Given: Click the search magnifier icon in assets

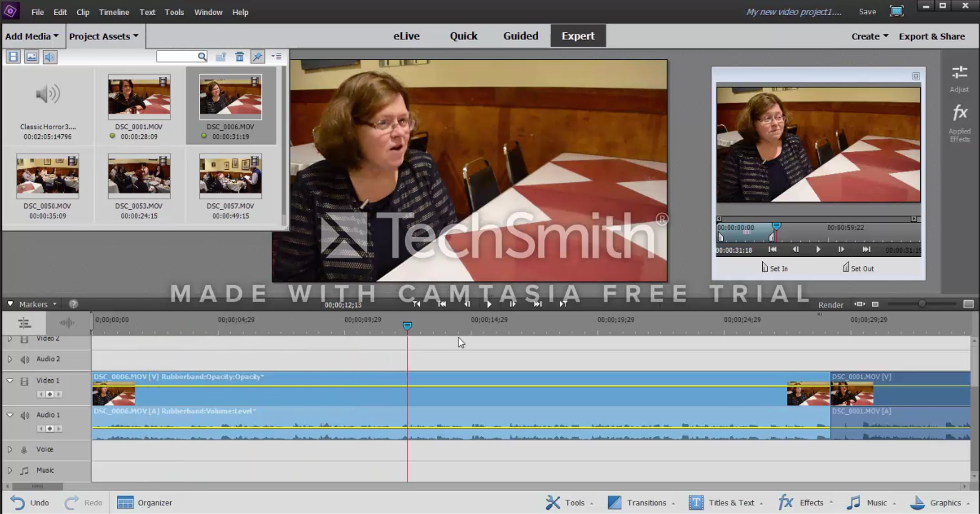Looking at the screenshot, I should coord(202,57).
